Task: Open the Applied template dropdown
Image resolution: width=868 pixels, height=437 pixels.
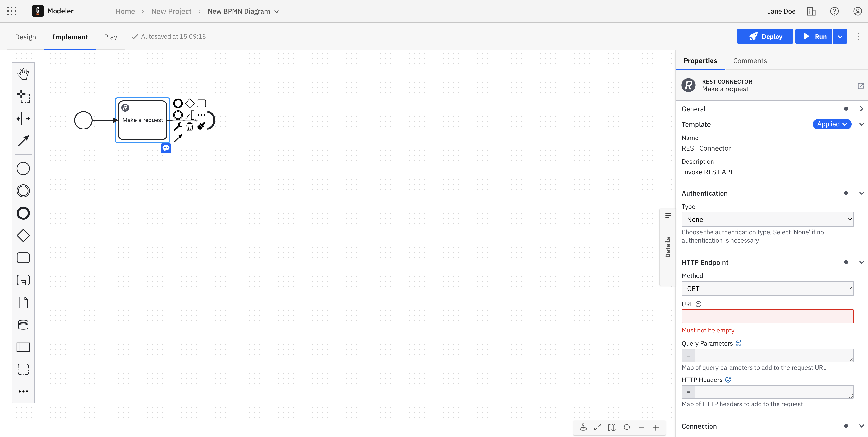Action: click(x=832, y=124)
